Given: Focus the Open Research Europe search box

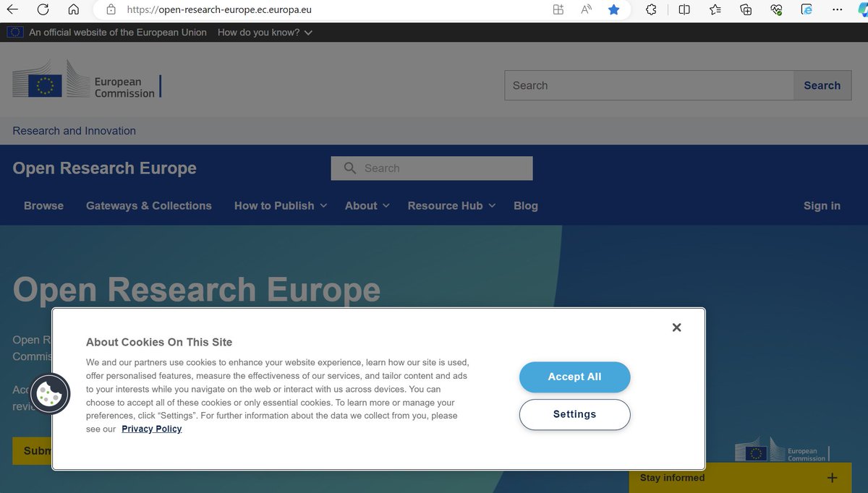Looking at the screenshot, I should coord(432,168).
